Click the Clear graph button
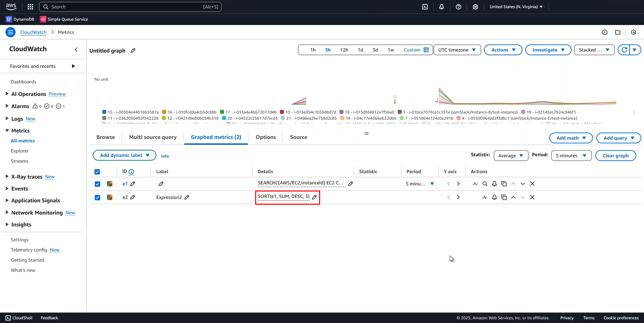The image size is (644, 323). pyautogui.click(x=615, y=156)
